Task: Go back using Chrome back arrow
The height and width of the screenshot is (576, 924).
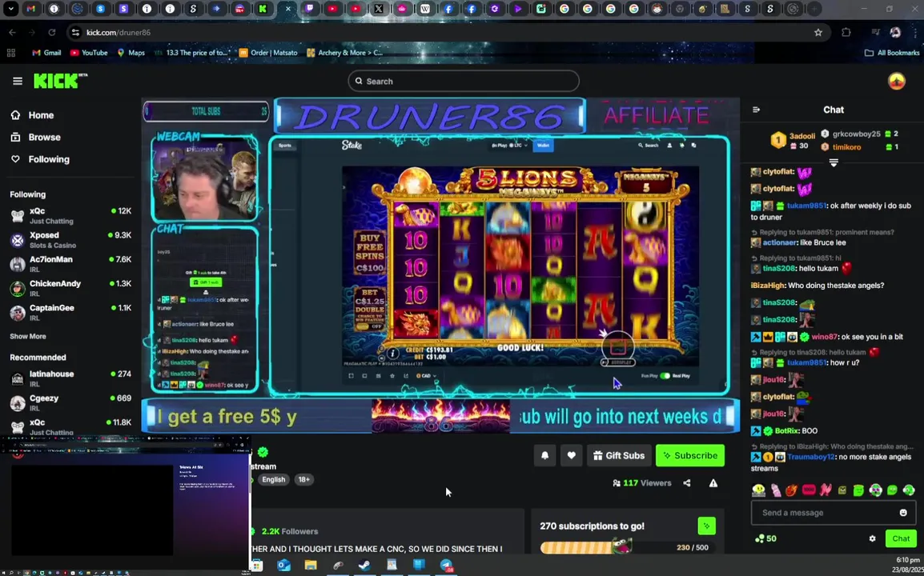Action: coord(12,32)
